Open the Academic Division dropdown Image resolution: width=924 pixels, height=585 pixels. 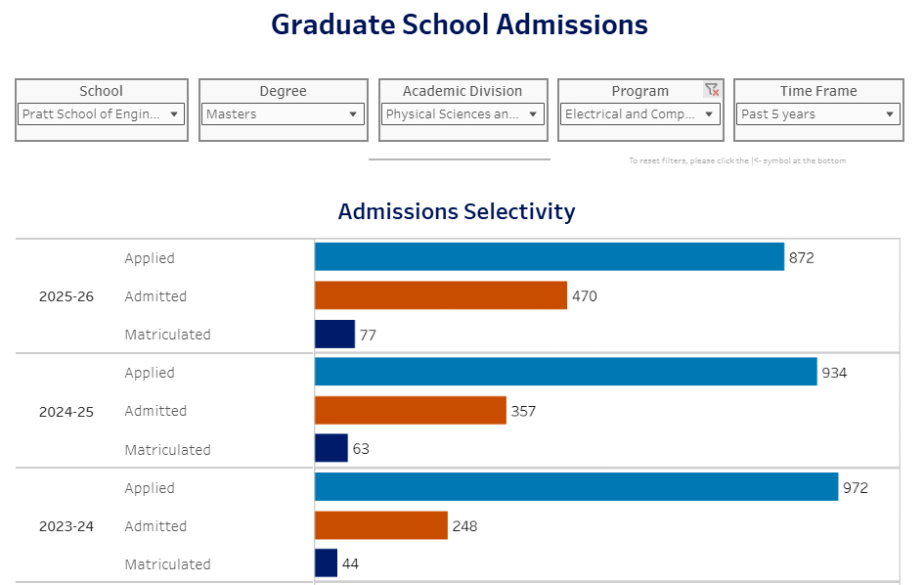[462, 114]
